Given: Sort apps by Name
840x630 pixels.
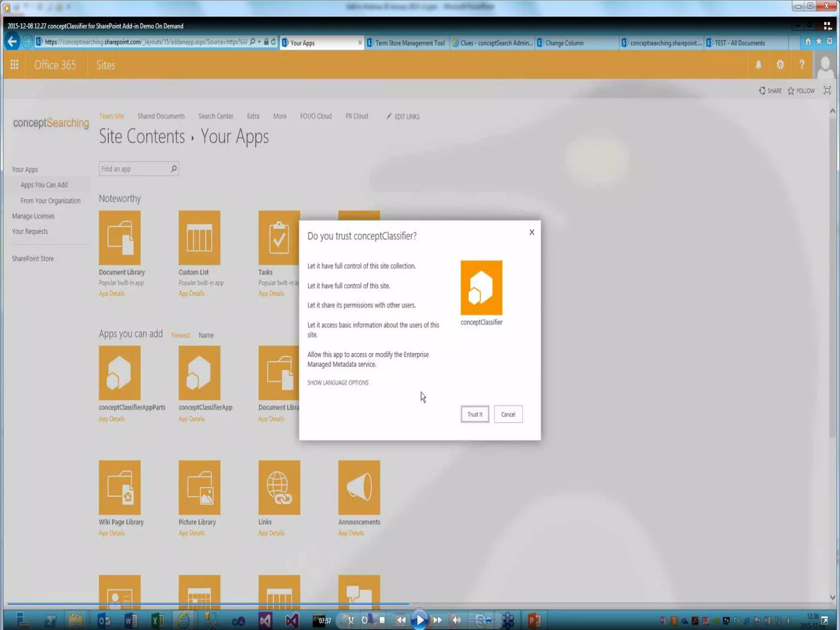Looking at the screenshot, I should click(x=206, y=335).
